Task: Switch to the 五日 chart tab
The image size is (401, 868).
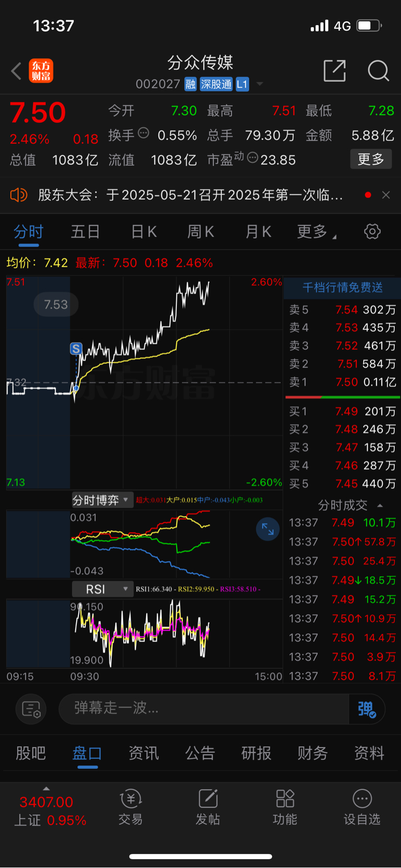Action: click(x=85, y=232)
